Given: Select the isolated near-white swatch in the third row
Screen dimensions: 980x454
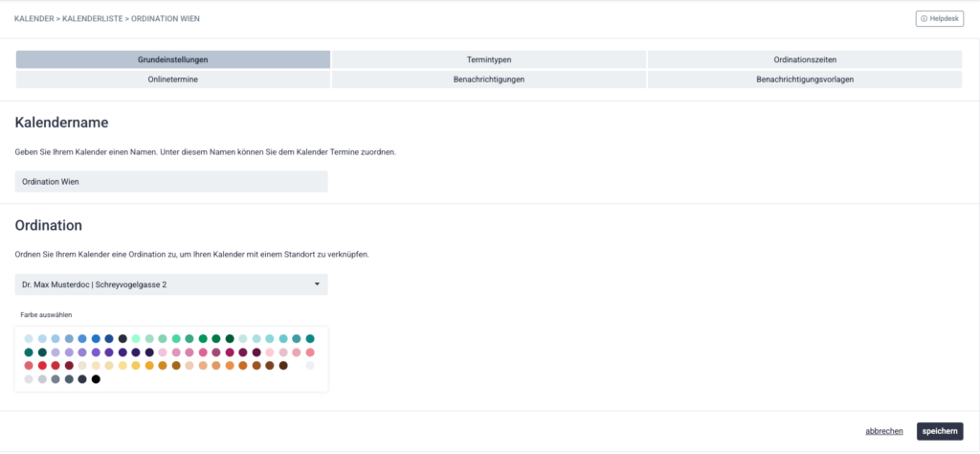Looking at the screenshot, I should pyautogui.click(x=310, y=366).
